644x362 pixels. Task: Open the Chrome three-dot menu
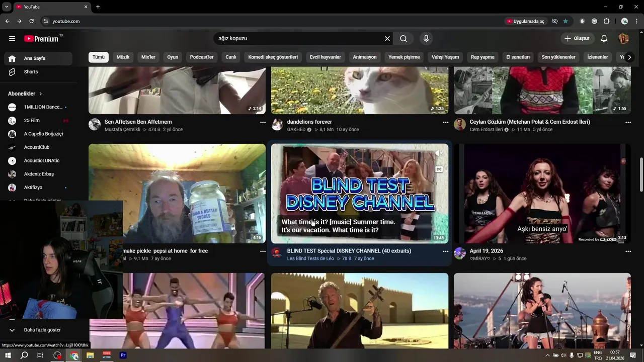[x=636, y=21]
